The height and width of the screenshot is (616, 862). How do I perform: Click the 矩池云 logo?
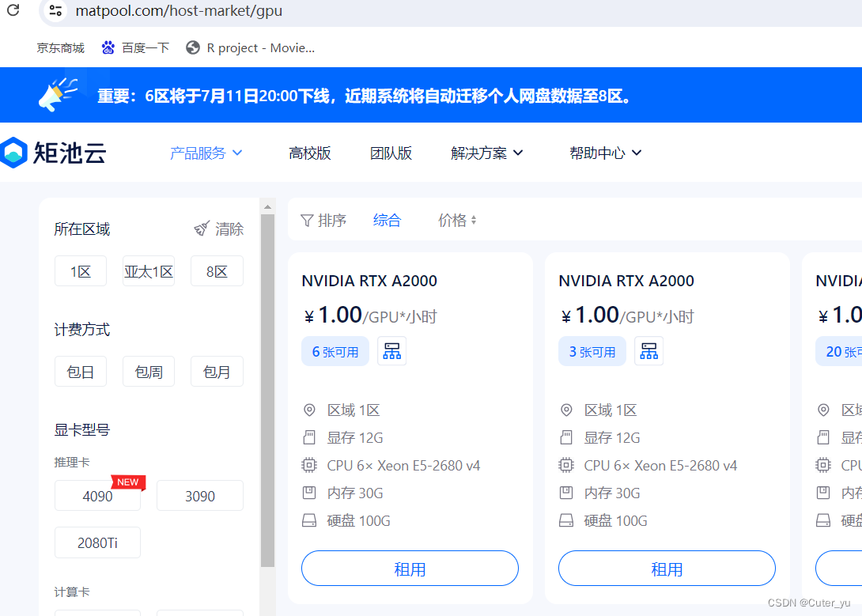(53, 152)
